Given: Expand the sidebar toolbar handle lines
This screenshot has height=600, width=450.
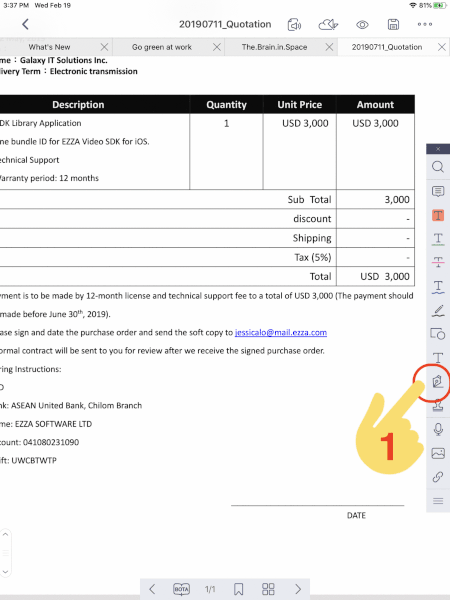Looking at the screenshot, I should (438, 501).
